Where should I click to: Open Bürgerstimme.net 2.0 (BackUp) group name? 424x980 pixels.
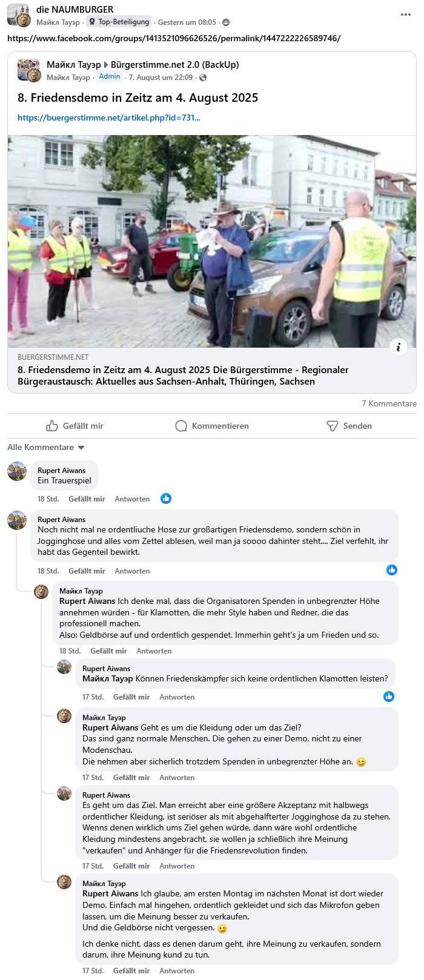[175, 65]
